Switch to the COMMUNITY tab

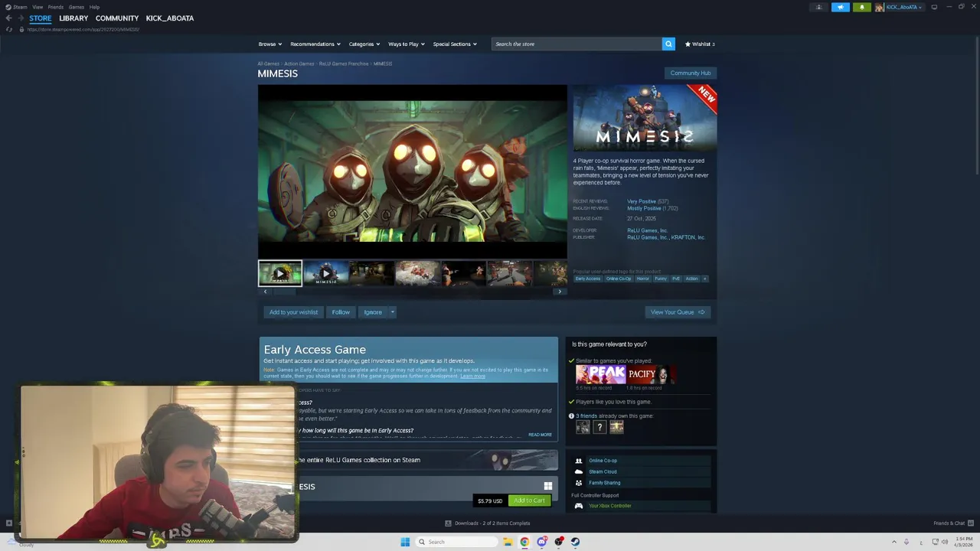pyautogui.click(x=117, y=18)
